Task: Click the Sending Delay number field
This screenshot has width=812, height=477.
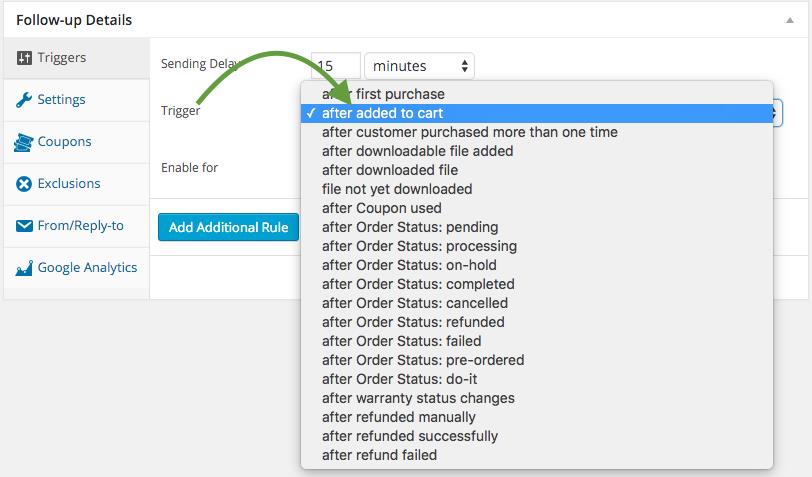Action: coord(335,66)
